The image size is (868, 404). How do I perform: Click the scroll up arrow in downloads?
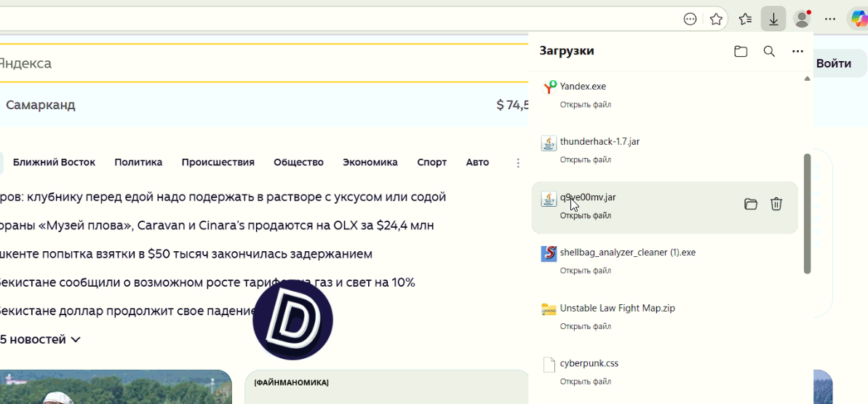(x=807, y=79)
